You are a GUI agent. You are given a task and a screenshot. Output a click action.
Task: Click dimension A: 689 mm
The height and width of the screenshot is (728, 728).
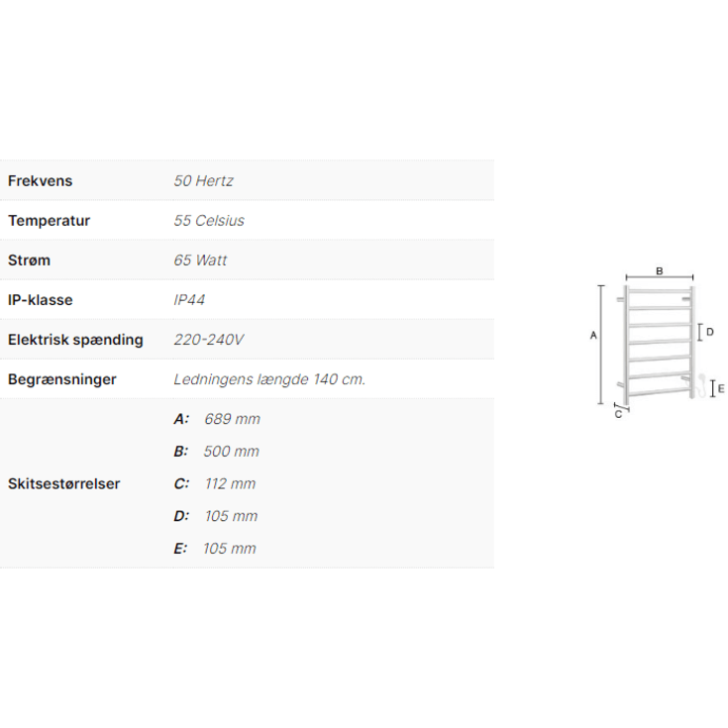(x=217, y=419)
